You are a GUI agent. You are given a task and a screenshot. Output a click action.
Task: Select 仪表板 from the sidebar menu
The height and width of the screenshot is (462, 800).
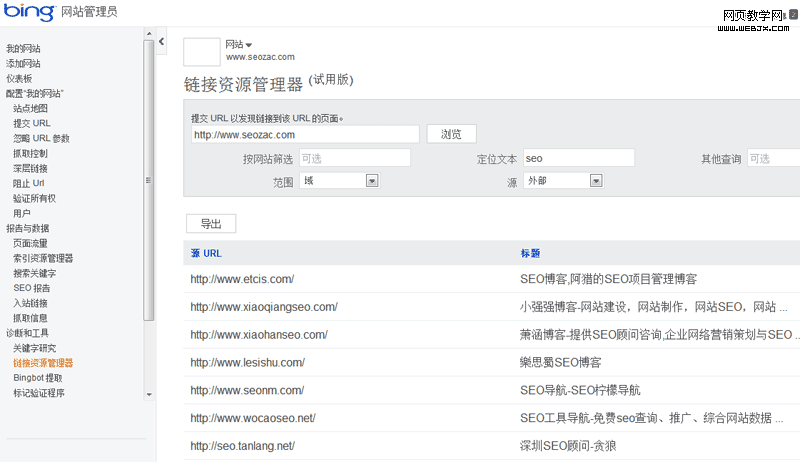tap(19, 78)
